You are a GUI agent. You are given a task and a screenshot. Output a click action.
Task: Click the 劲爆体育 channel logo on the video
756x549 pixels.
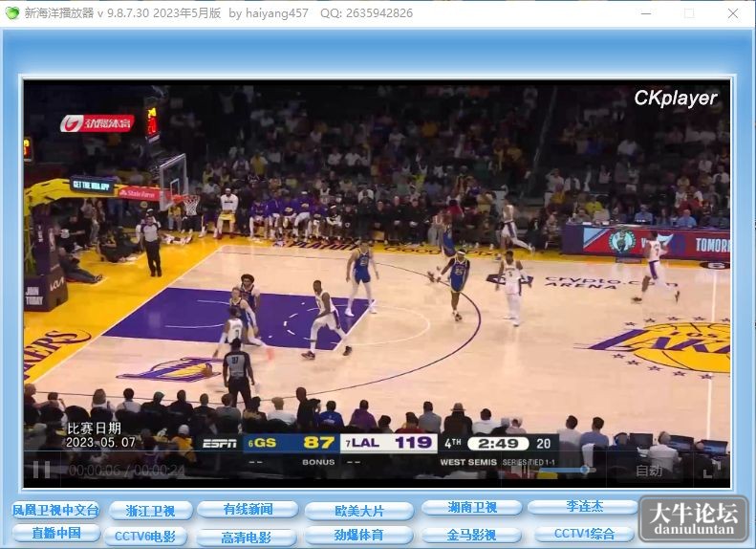pos(97,123)
